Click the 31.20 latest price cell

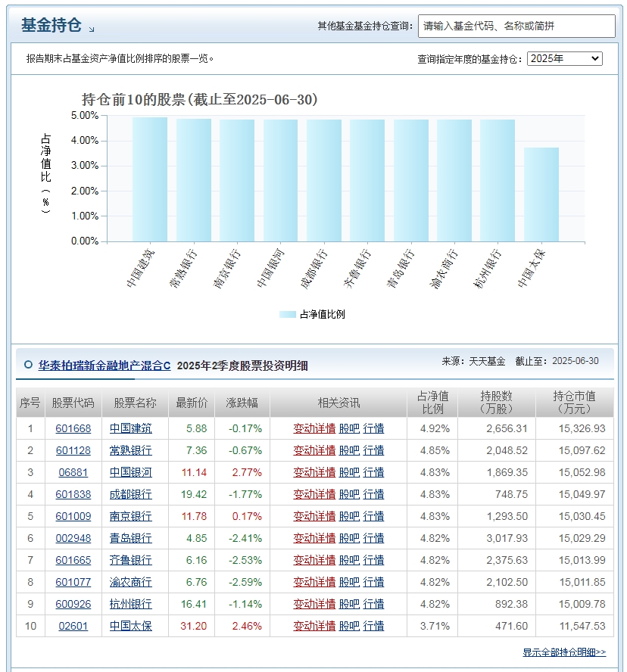coord(193,626)
